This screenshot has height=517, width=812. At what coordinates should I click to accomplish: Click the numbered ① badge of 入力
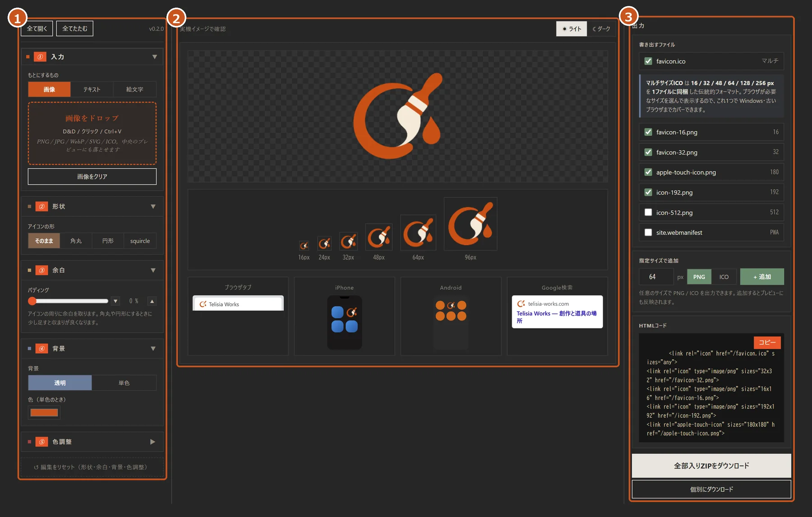tap(40, 57)
